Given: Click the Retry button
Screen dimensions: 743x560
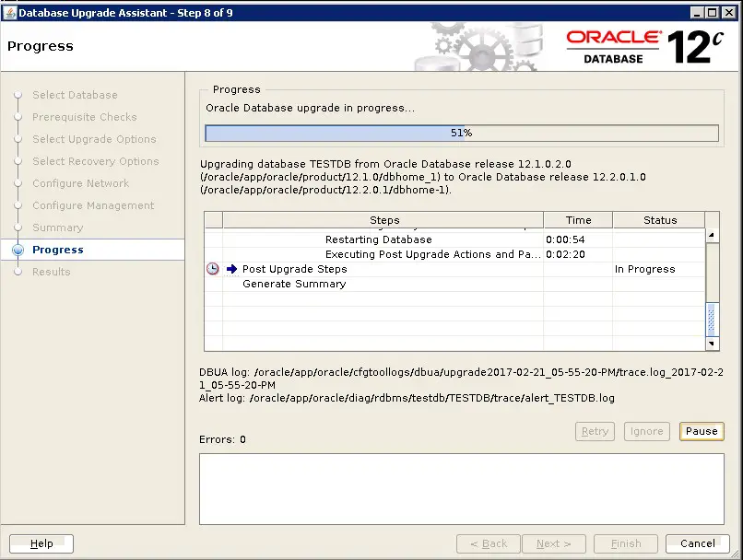Looking at the screenshot, I should (x=595, y=431).
